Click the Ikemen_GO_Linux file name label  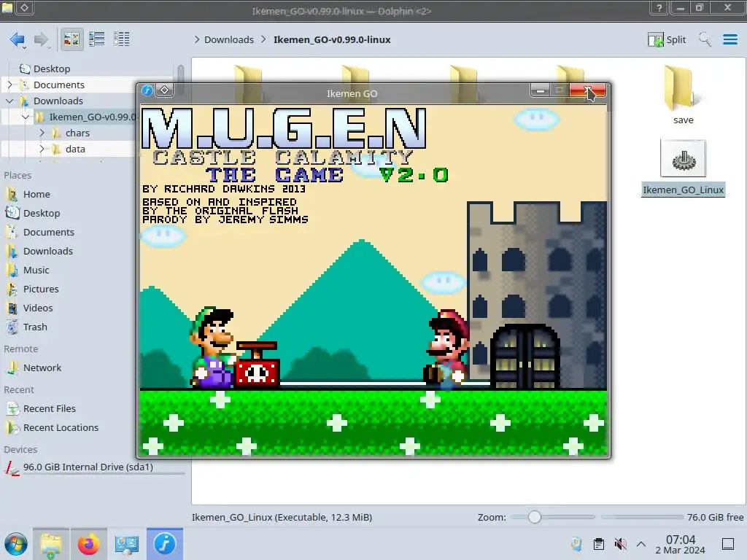(683, 190)
